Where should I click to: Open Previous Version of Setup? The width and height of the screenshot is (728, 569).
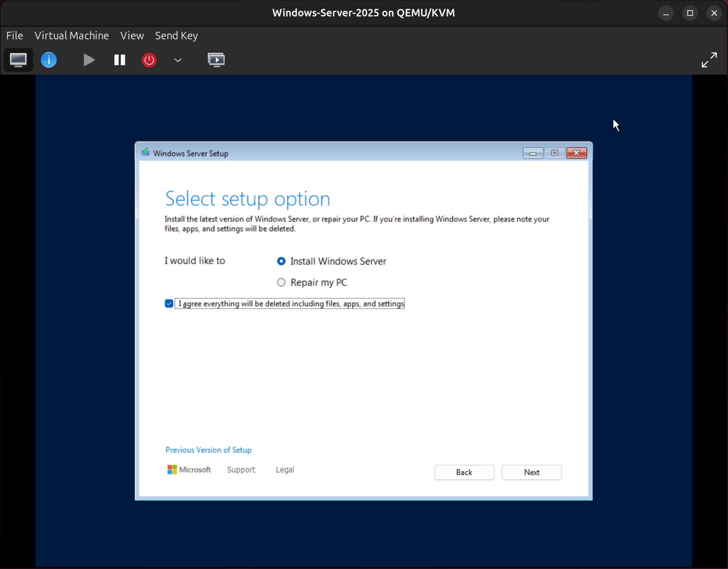[208, 450]
